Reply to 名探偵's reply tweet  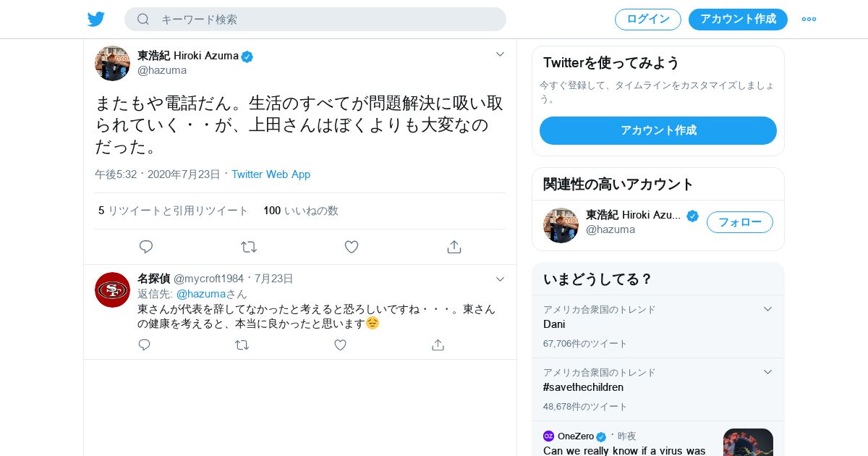144,345
